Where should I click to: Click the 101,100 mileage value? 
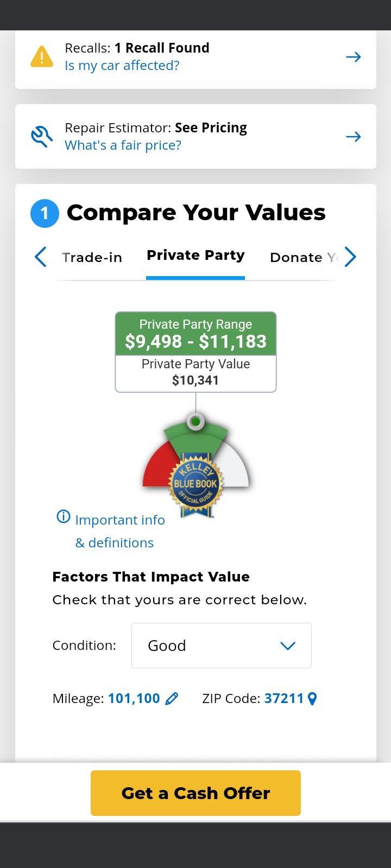(134, 699)
